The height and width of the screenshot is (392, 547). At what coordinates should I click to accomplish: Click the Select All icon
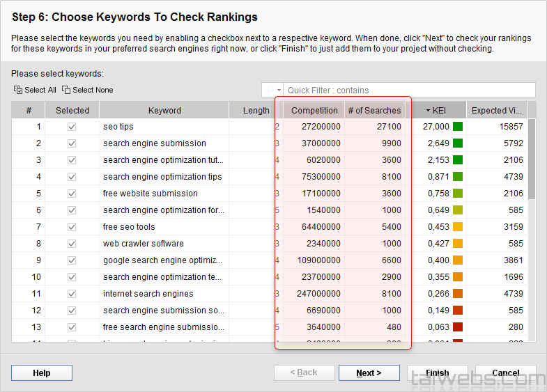[18, 90]
